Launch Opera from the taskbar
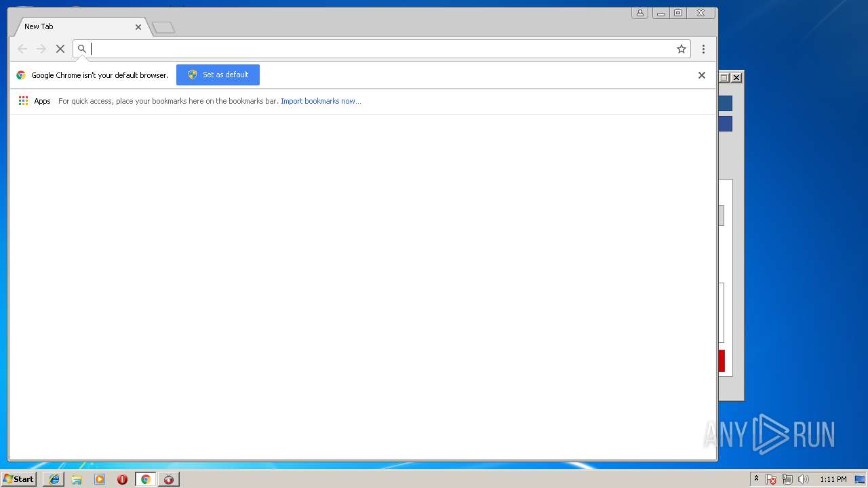868x488 pixels. (x=122, y=479)
